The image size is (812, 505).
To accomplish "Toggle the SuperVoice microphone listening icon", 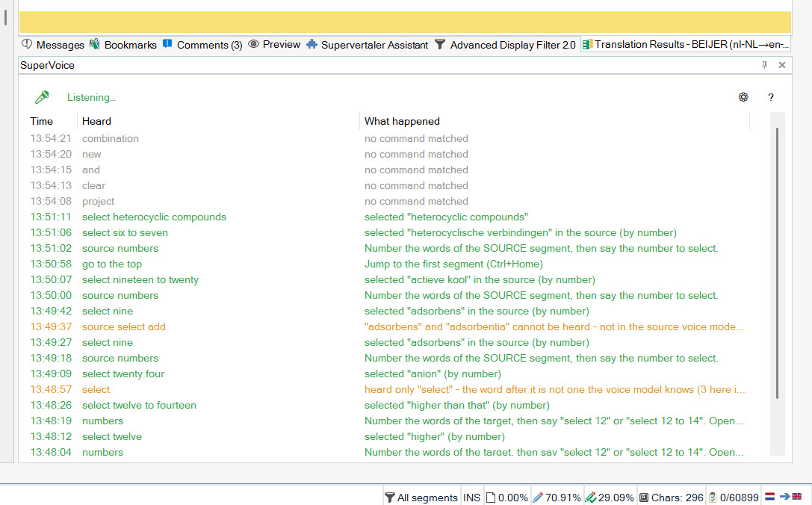I will (x=42, y=97).
